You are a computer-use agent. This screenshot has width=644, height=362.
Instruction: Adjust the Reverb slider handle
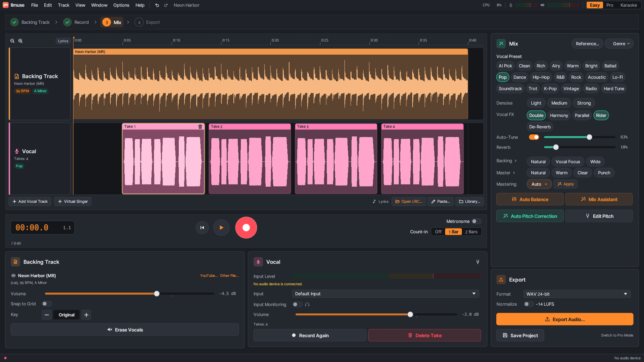coord(556,147)
